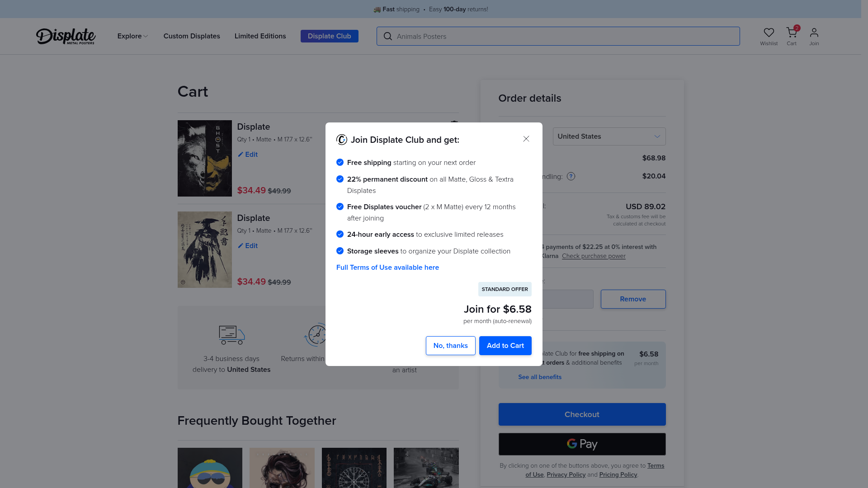Image resolution: width=868 pixels, height=488 pixels.
Task: Click the shipping help question mark icon
Action: click(x=571, y=176)
